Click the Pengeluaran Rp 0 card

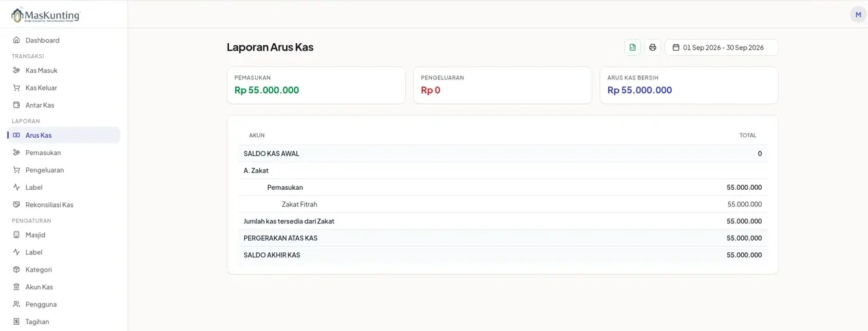[x=503, y=85]
